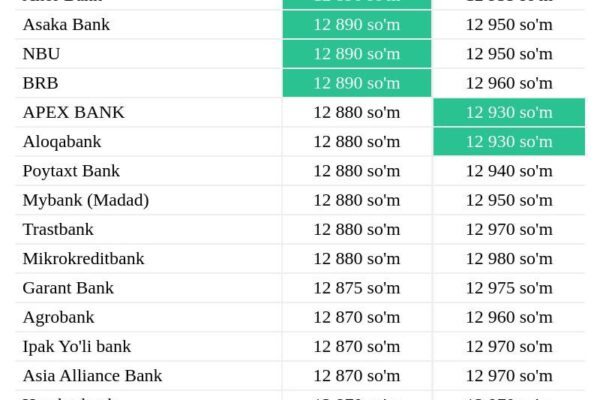Click Agrobank name

point(59,317)
